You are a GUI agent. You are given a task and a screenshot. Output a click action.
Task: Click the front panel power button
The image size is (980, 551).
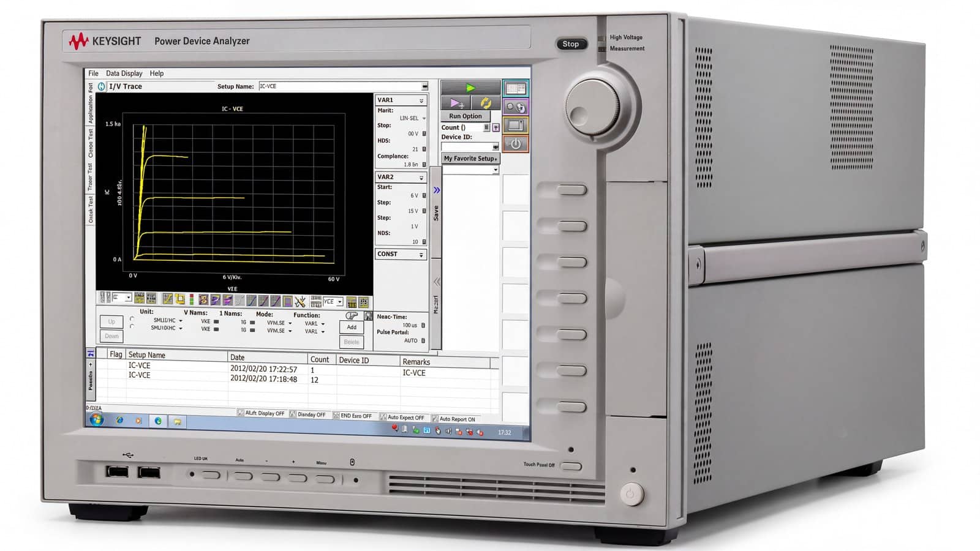(631, 493)
